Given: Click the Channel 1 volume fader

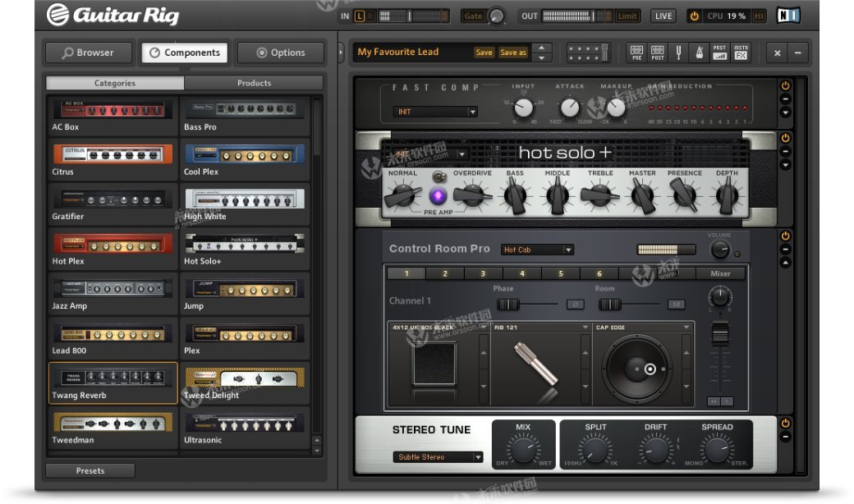Looking at the screenshot, I should click(x=720, y=332).
